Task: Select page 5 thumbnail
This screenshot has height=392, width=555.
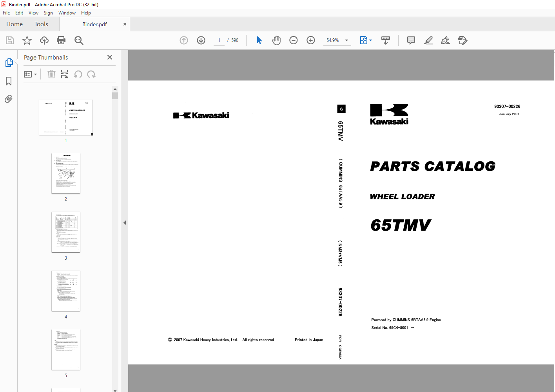Action: tap(66, 349)
